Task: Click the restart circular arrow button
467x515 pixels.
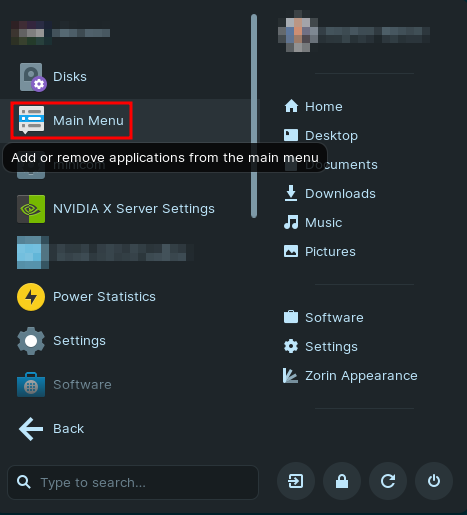Action: 388,481
